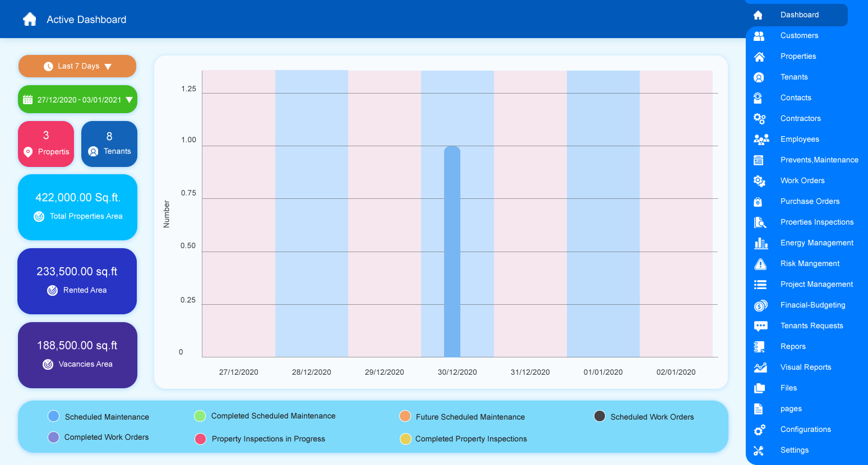Click the Future Scheduled Maintenance orange swatch

coord(405,416)
